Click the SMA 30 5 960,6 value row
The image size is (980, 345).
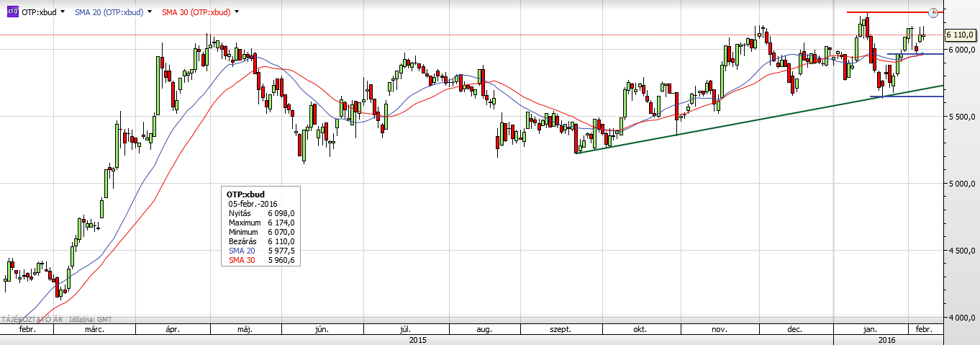click(261, 260)
